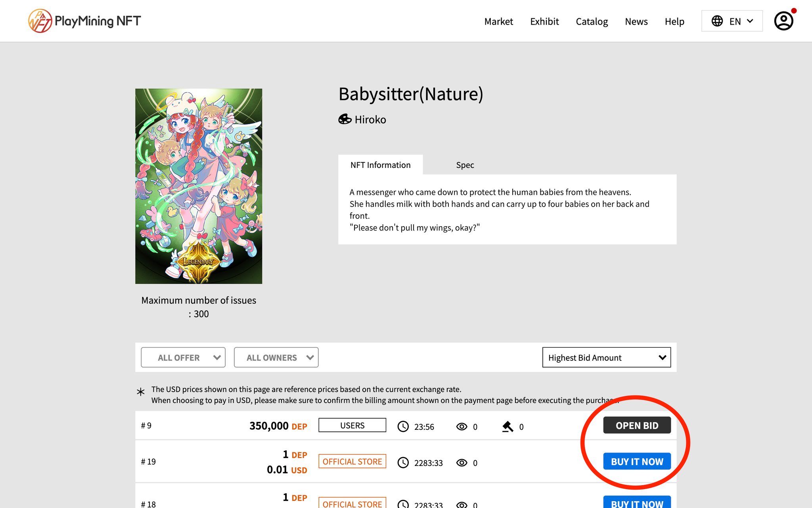Click the globe language icon

[x=717, y=21]
